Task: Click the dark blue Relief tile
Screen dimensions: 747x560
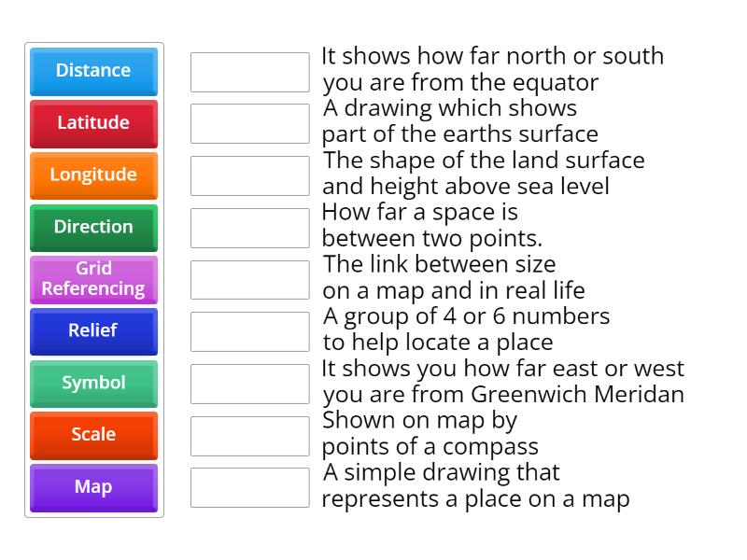Action: 93,331
